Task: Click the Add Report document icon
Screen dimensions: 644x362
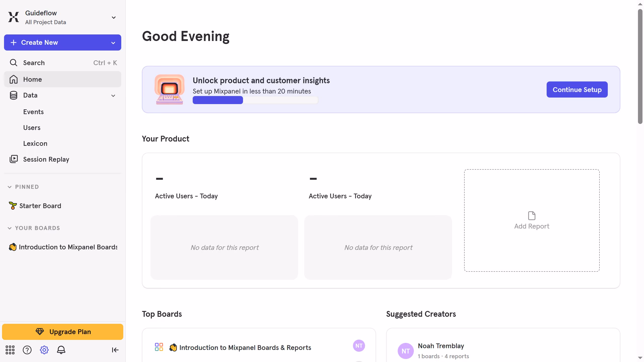Action: pyautogui.click(x=532, y=216)
